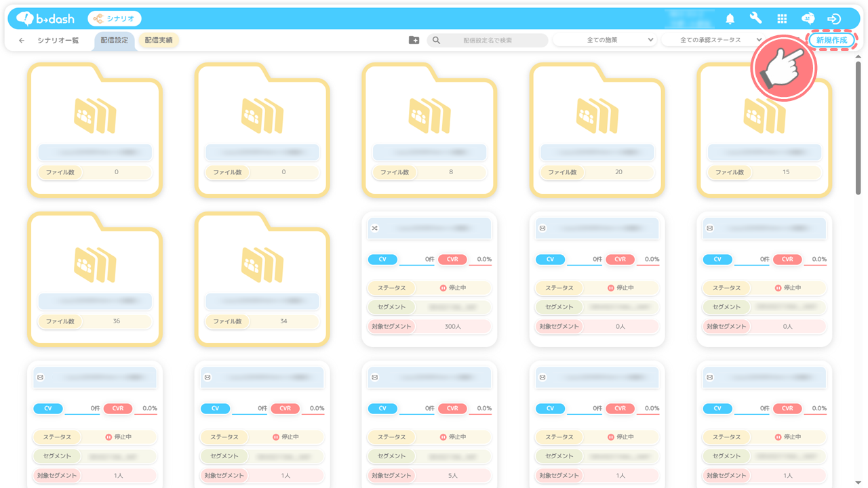Screen dimensions: 868x488
Task: Click the ステータス label on the 5人 card
Action: point(392,437)
